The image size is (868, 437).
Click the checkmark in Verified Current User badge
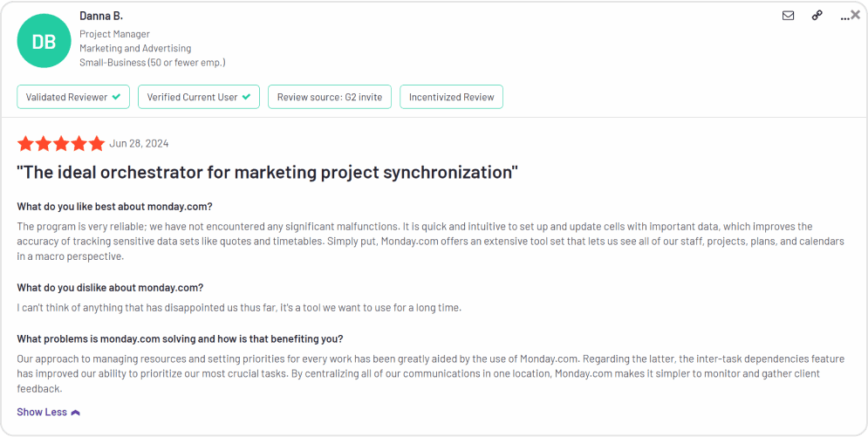tap(246, 97)
